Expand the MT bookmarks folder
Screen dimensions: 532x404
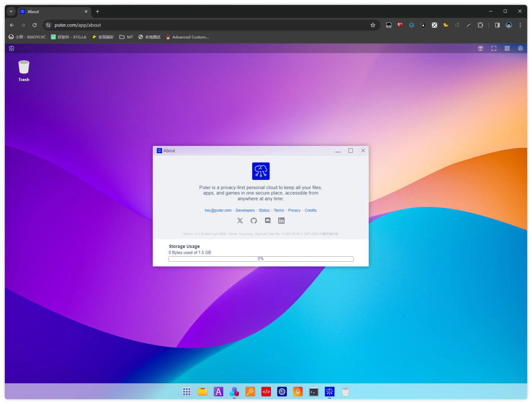(x=126, y=36)
